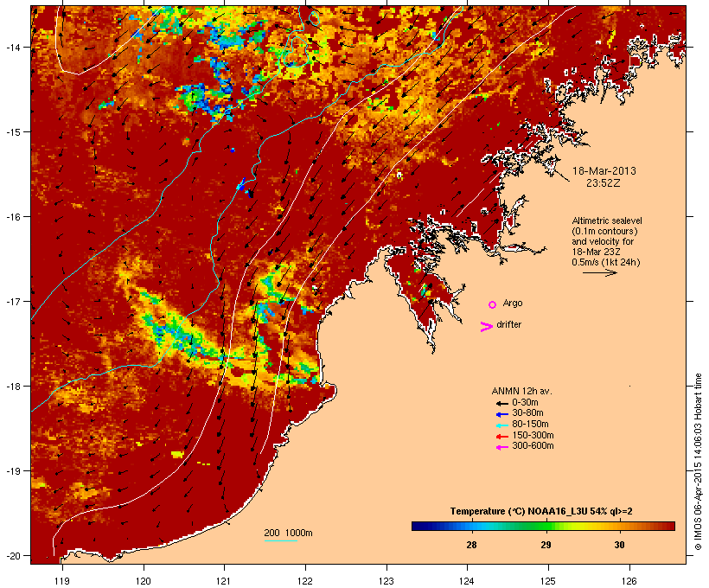Click the drifter legend label
Screen dimensions: 709x588
point(508,324)
